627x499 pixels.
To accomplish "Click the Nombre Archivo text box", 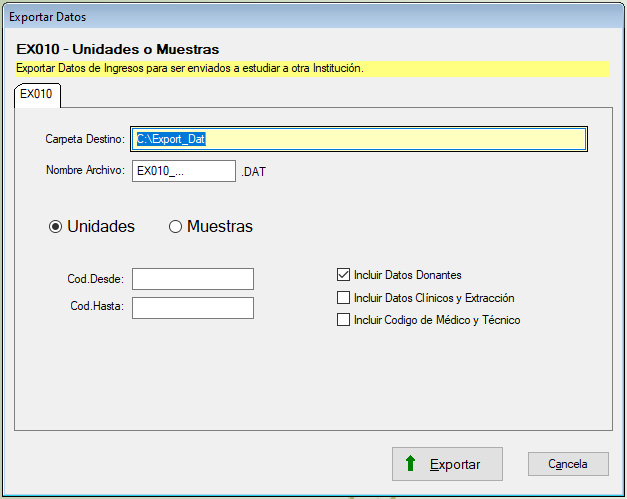I will [183, 171].
